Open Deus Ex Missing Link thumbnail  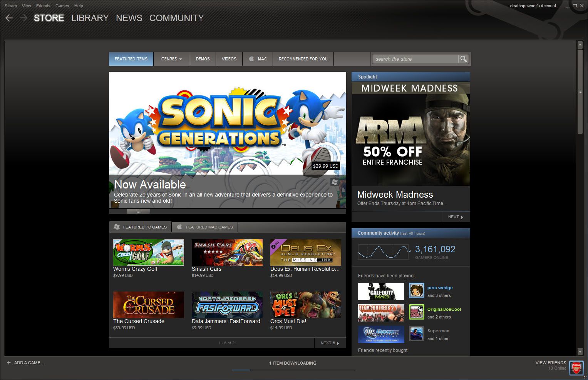point(306,252)
